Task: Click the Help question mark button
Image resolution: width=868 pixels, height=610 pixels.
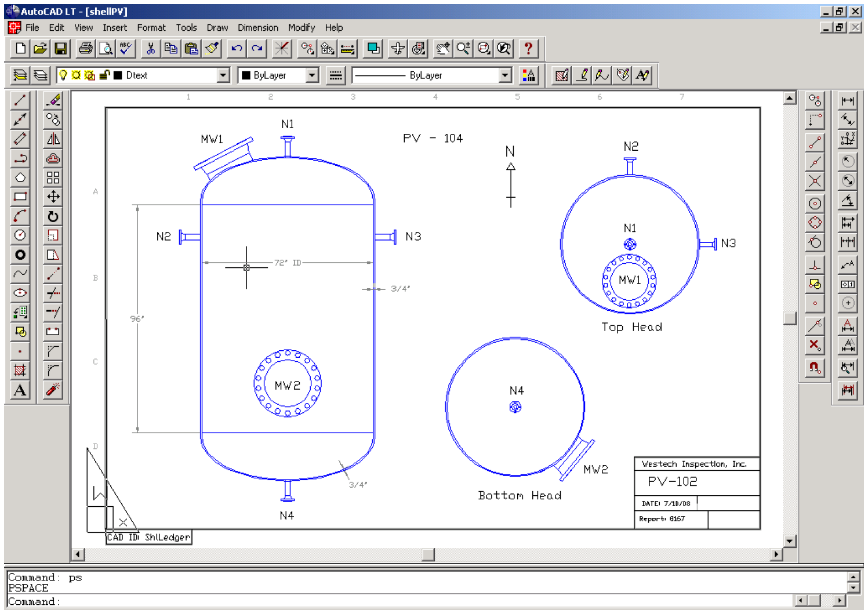Action: [x=528, y=49]
